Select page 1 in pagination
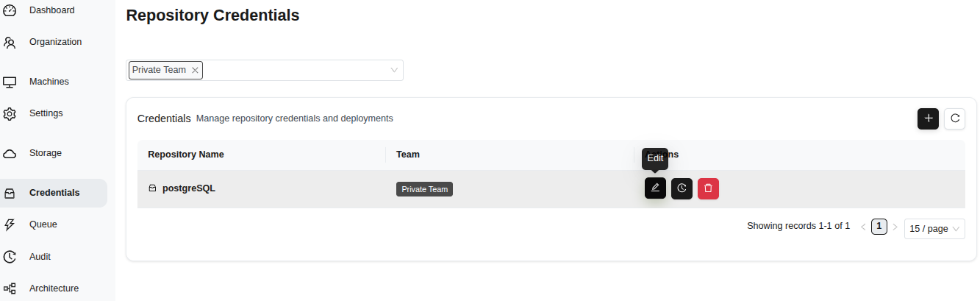The height and width of the screenshot is (301, 980). click(x=879, y=227)
